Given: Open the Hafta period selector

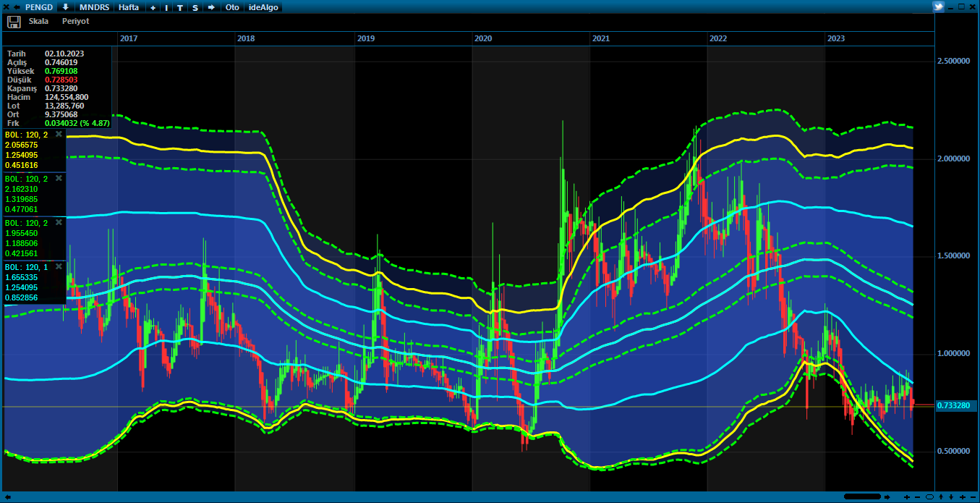Looking at the screenshot, I should (x=129, y=7).
